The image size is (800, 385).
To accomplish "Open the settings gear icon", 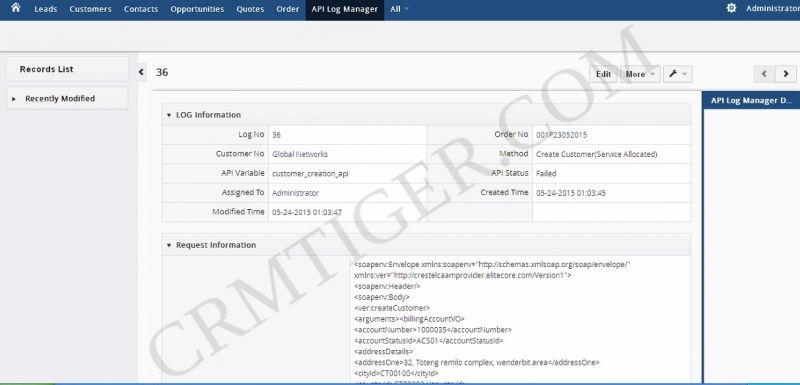I will 731,8.
